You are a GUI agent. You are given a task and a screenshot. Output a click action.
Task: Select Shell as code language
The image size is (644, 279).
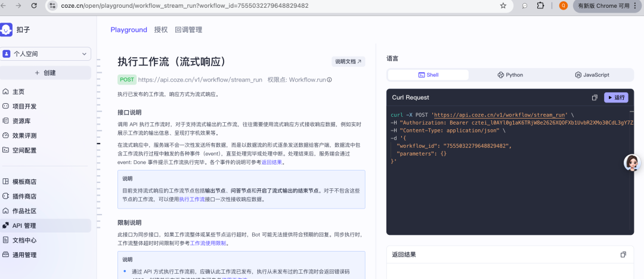[x=428, y=75]
